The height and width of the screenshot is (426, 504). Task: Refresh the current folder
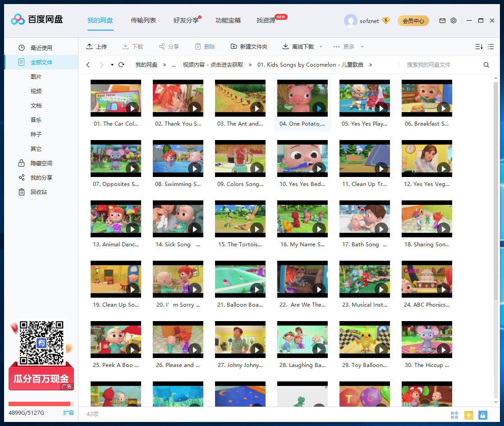[x=121, y=65]
